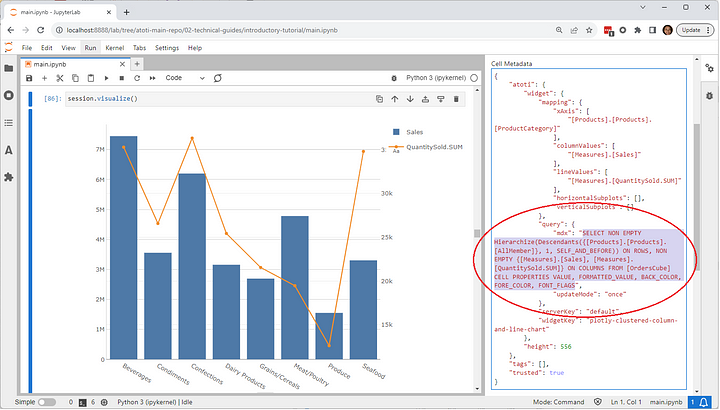Open the file browser sidebar icon

pos(9,68)
